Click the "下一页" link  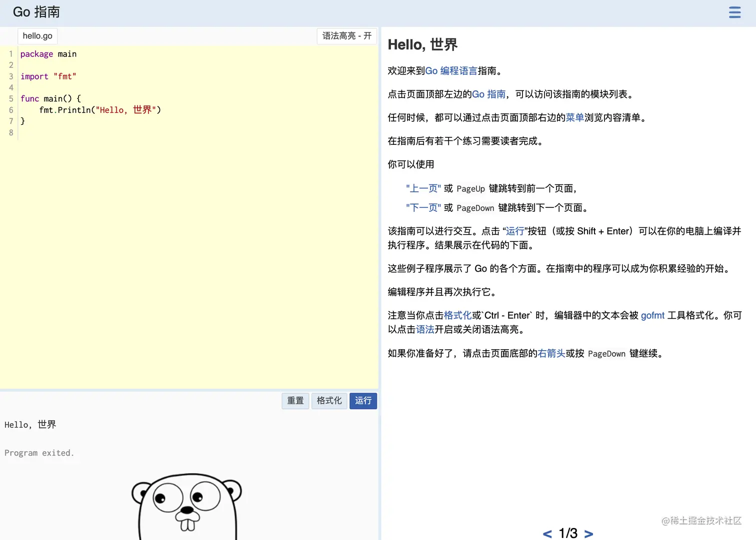[423, 208]
